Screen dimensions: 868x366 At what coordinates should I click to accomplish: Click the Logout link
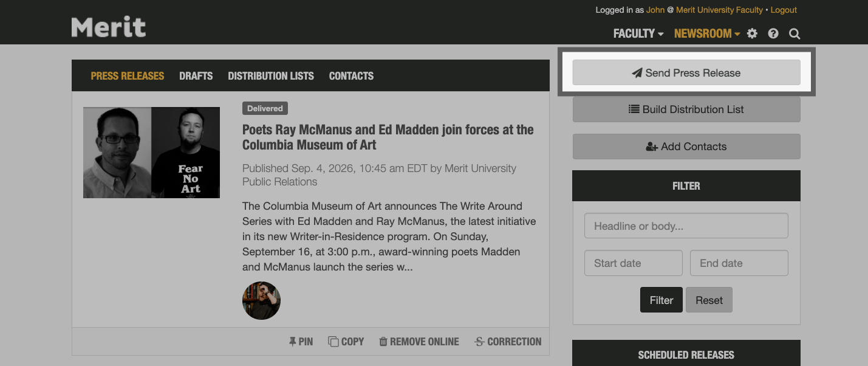[x=784, y=10]
